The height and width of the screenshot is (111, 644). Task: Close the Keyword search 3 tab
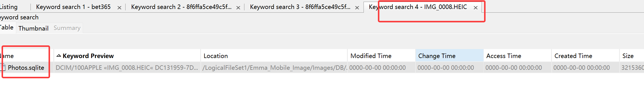pyautogui.click(x=357, y=8)
